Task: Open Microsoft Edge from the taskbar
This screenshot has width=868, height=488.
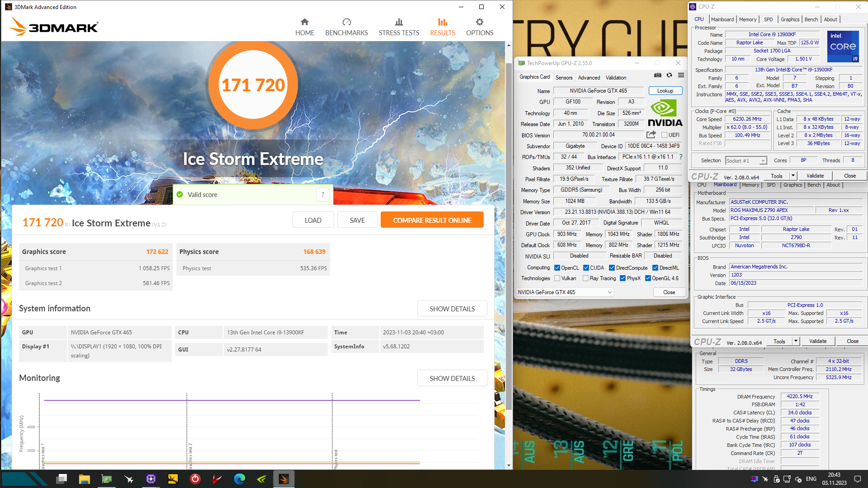Action: click(240, 479)
